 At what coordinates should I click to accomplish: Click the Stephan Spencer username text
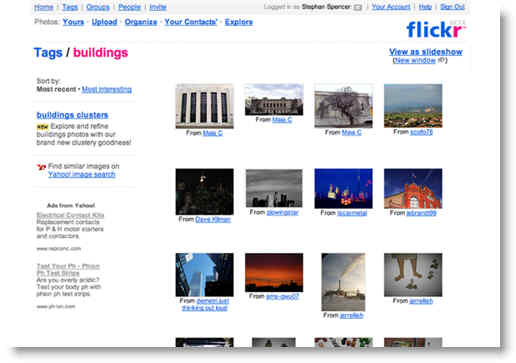point(326,7)
